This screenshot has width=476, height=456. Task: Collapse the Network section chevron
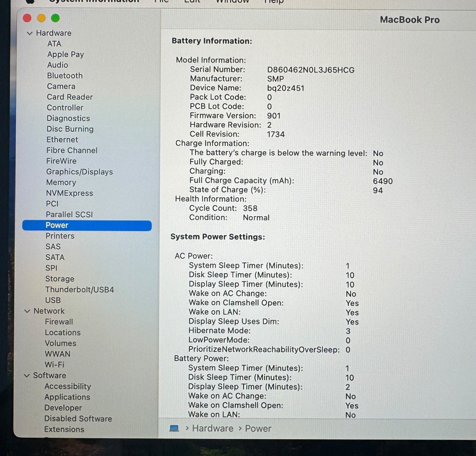(27, 311)
